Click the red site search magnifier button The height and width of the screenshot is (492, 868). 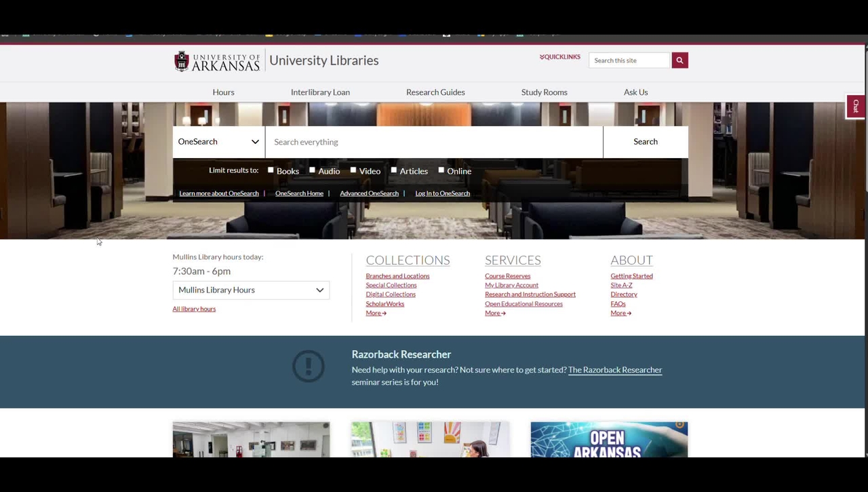point(679,60)
